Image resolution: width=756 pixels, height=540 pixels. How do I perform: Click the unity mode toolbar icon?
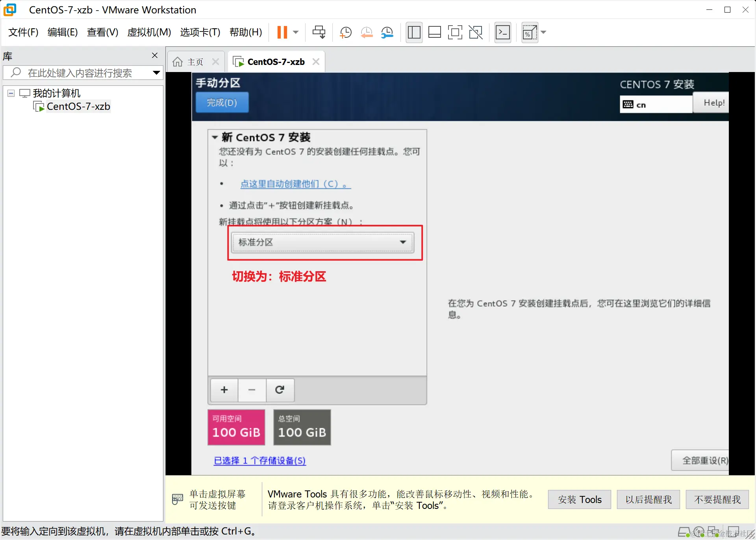pyautogui.click(x=476, y=32)
